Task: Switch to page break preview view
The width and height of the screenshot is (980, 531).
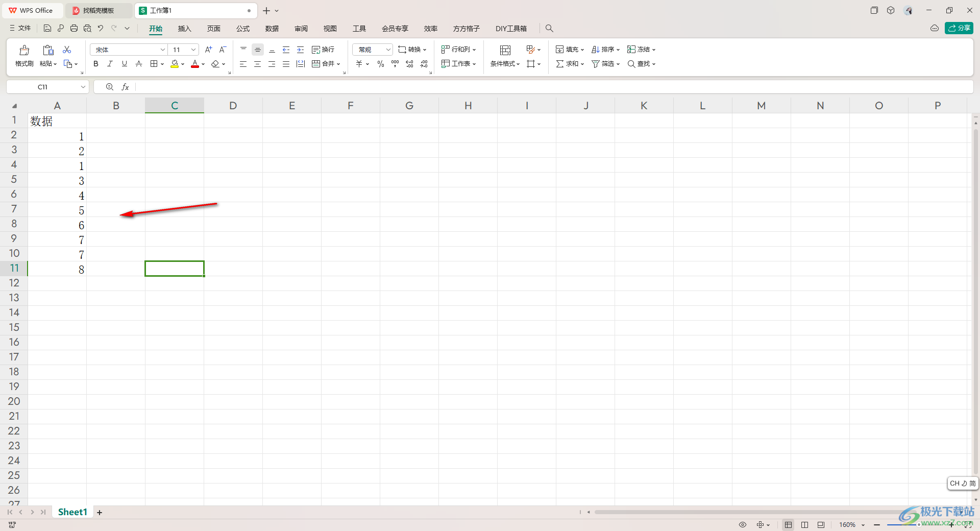Action: coord(805,525)
